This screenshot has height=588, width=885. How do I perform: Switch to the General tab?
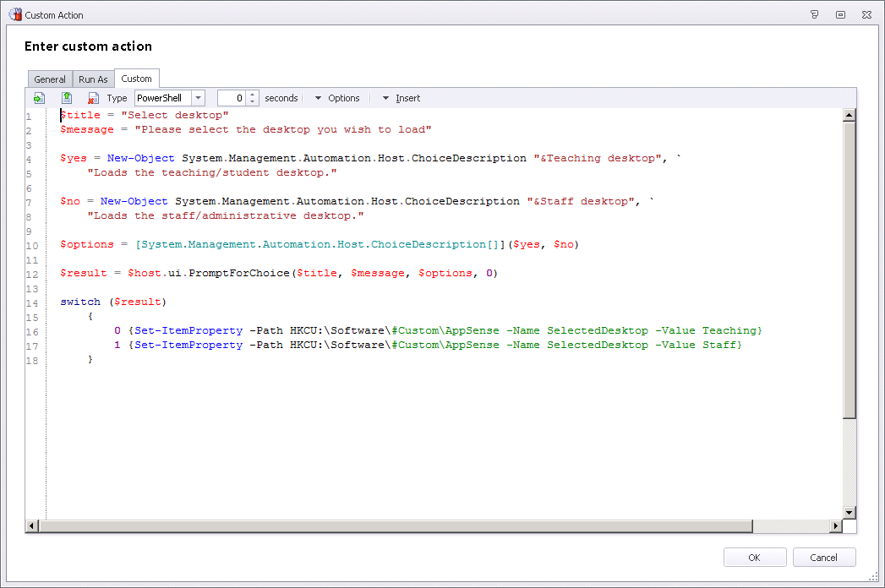50,79
